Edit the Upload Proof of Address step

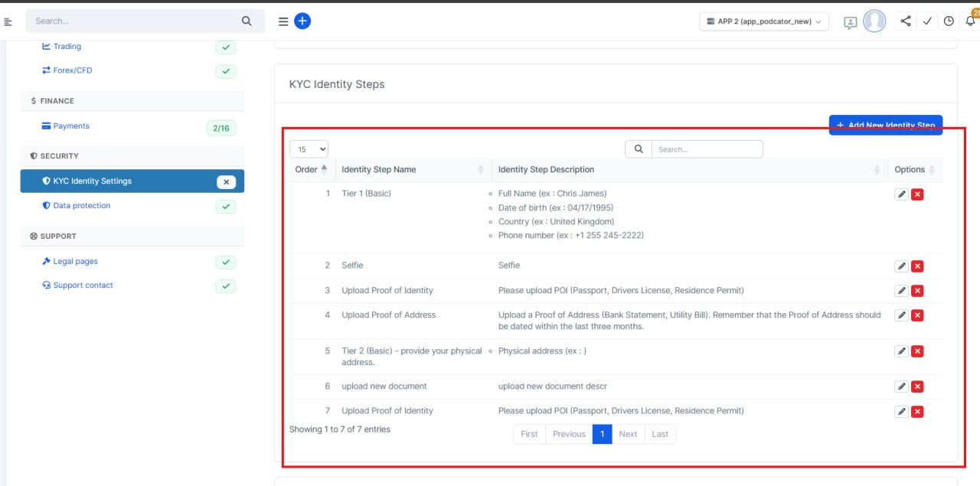point(902,315)
